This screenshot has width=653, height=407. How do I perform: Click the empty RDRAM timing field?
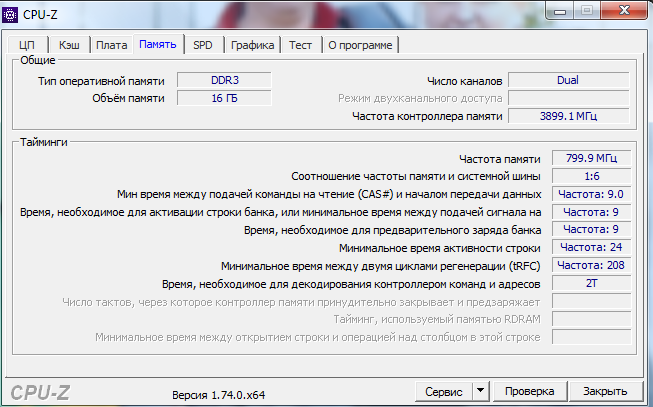(591, 319)
